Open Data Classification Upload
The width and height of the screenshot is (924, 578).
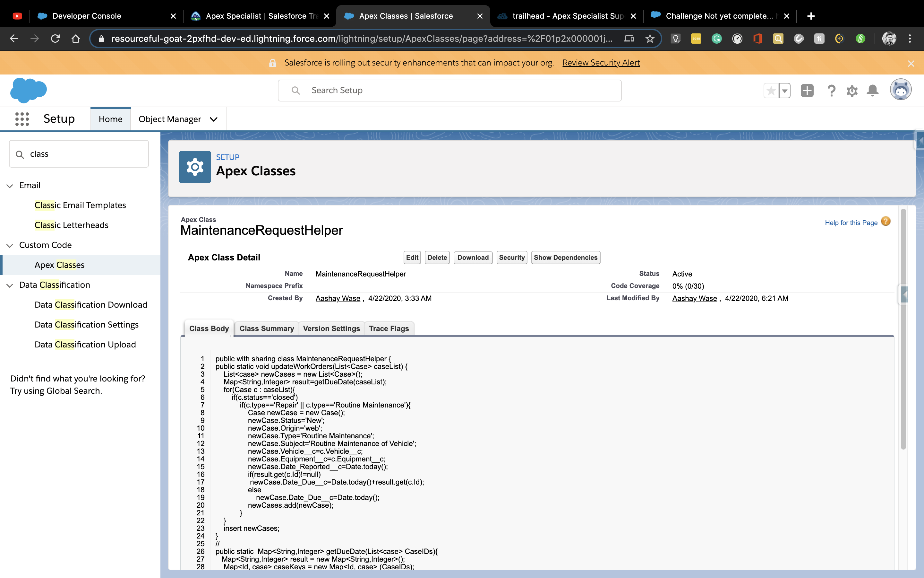point(85,345)
